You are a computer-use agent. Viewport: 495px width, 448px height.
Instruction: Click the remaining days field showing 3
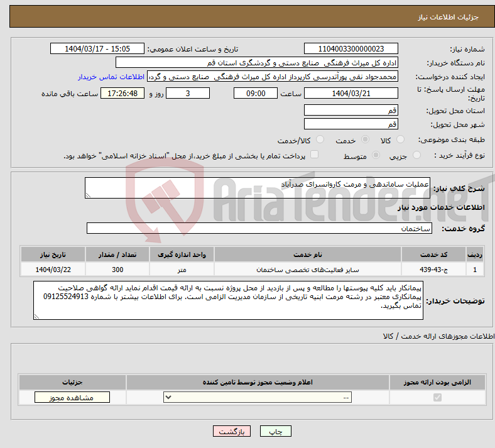coord(188,94)
